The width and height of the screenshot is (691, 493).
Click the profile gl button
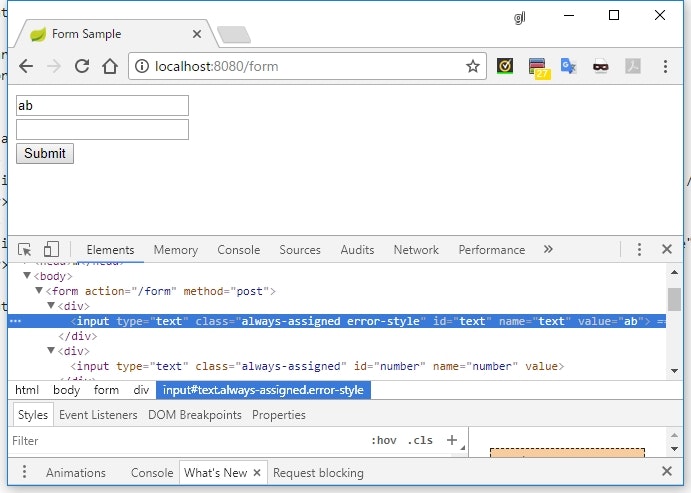tap(520, 18)
